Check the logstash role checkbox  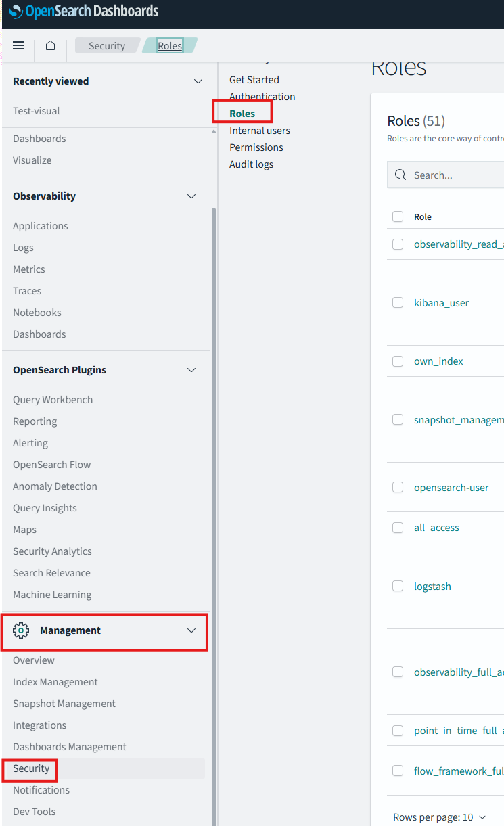[x=398, y=586]
